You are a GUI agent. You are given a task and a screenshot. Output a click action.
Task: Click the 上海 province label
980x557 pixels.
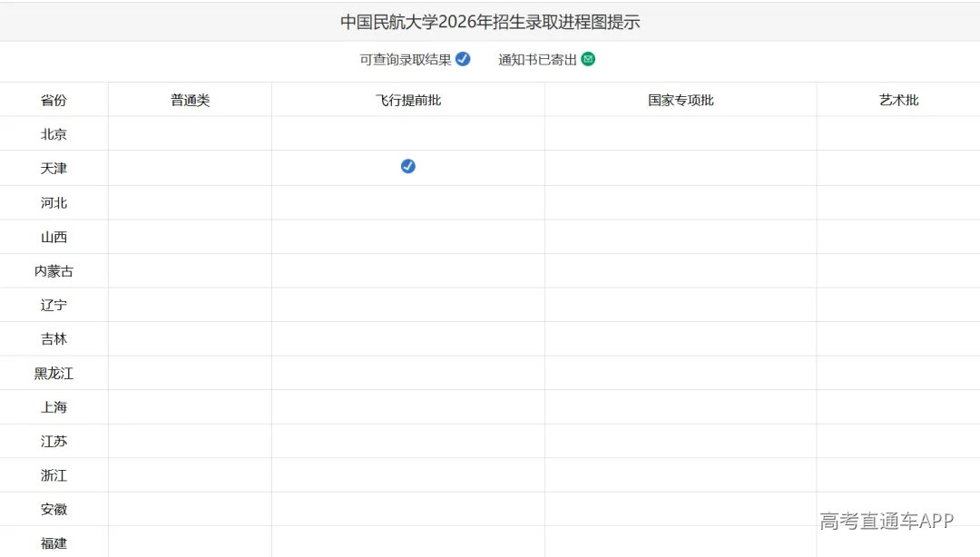coord(54,407)
